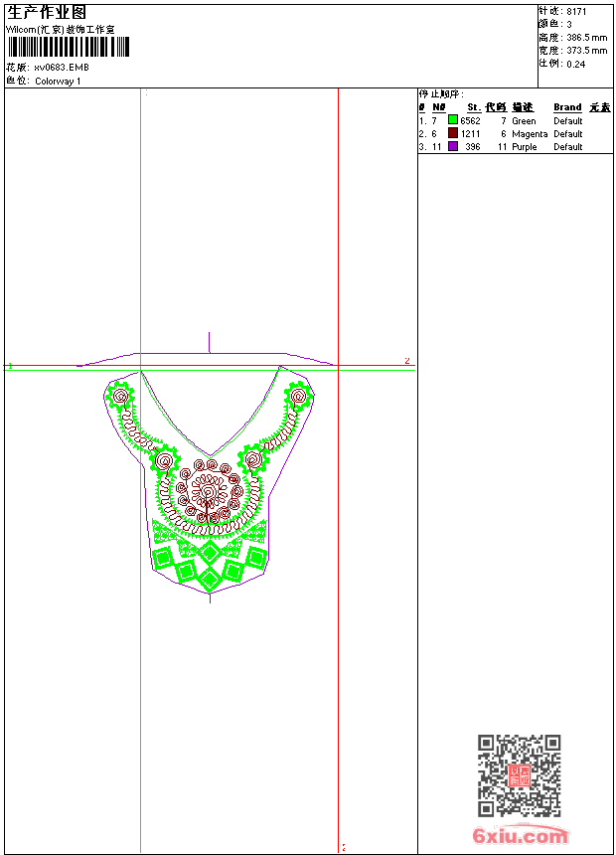Click the 停止顺序 heading
This screenshot has height=855, width=616.
point(441,94)
